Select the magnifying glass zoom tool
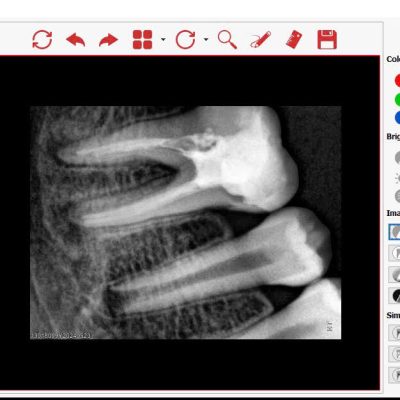 tap(227, 40)
